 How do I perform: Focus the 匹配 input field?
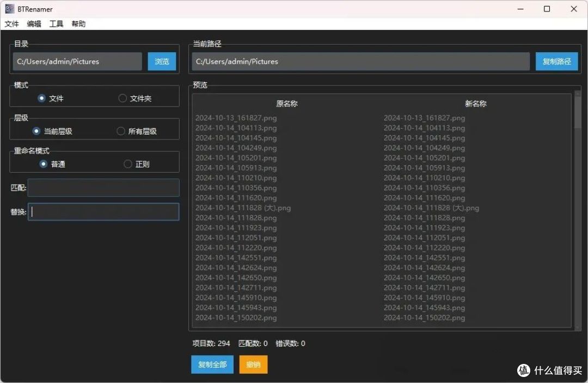click(103, 187)
